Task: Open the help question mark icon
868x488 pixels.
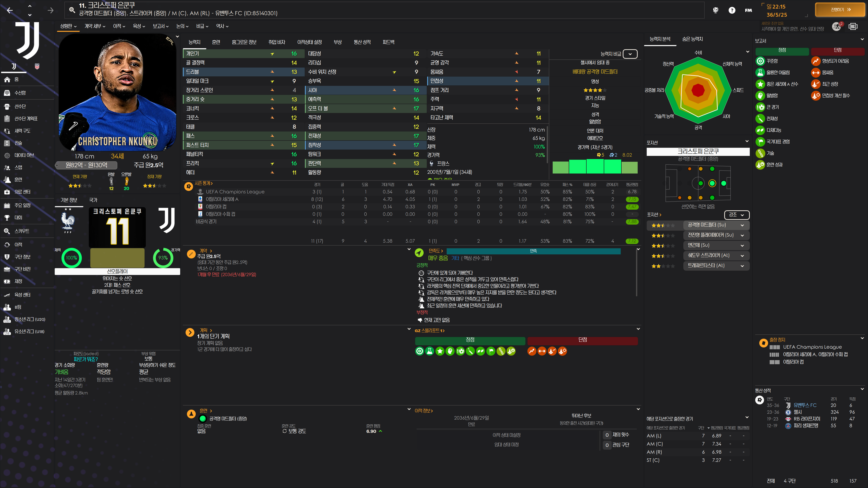Action: (x=731, y=10)
